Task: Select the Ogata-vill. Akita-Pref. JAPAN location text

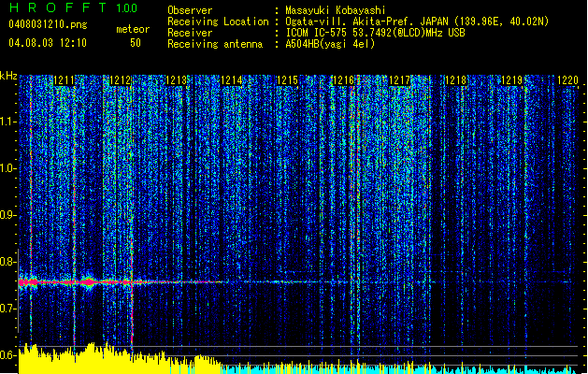Action: (417, 22)
